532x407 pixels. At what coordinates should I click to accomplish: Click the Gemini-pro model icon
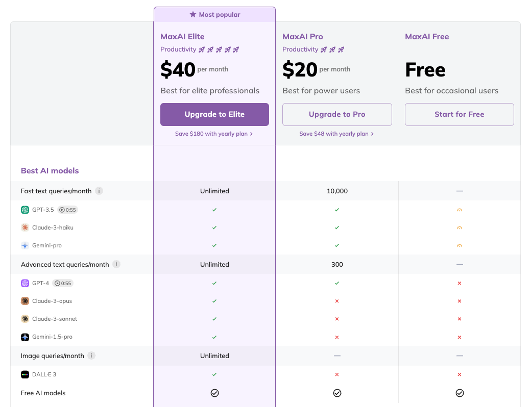(25, 245)
